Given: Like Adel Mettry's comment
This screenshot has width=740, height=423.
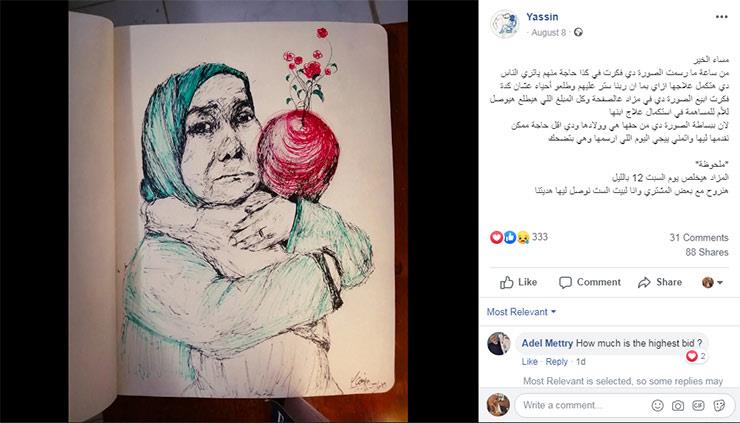Looking at the screenshot, I should [530, 362].
